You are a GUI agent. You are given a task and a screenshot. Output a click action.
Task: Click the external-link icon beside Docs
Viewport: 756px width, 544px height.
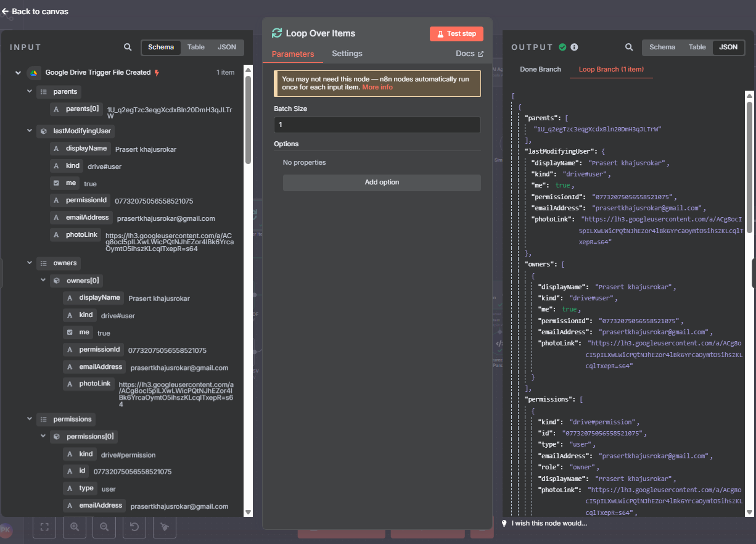(480, 54)
